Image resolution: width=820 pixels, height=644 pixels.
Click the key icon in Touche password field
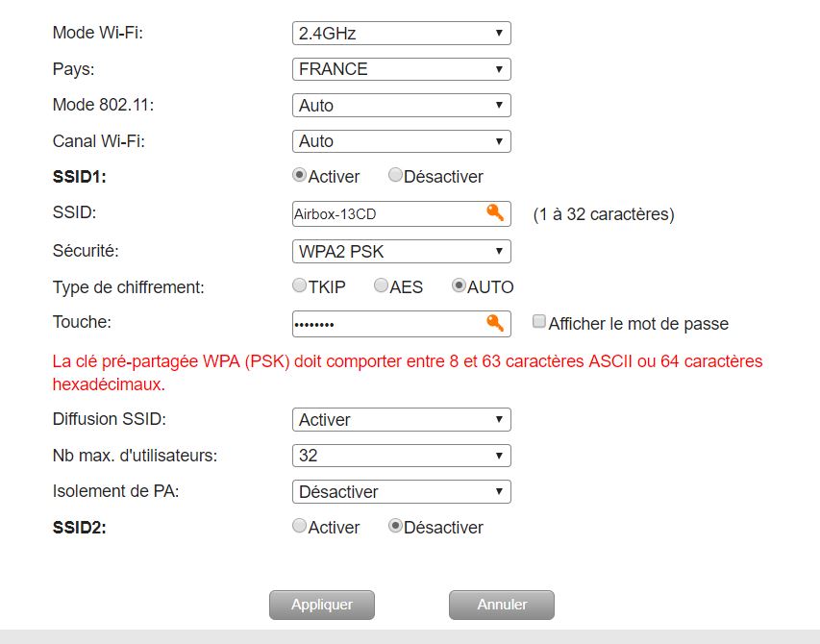(x=495, y=323)
